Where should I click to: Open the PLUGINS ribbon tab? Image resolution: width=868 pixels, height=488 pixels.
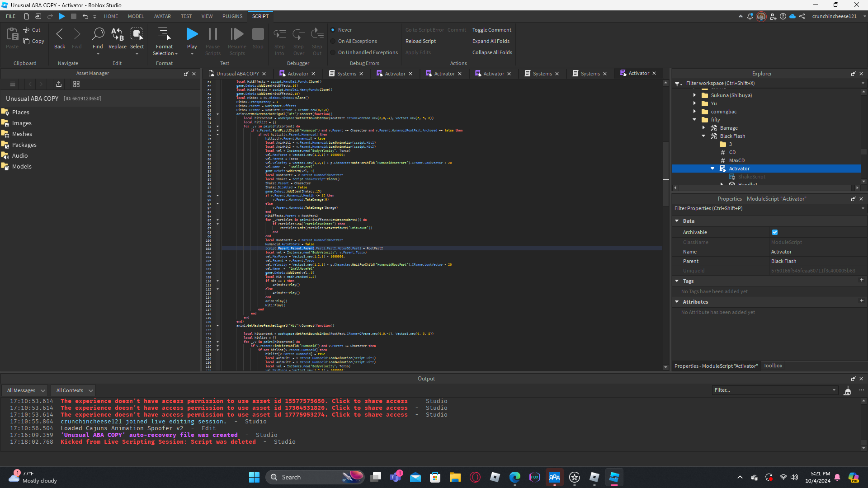(x=232, y=16)
